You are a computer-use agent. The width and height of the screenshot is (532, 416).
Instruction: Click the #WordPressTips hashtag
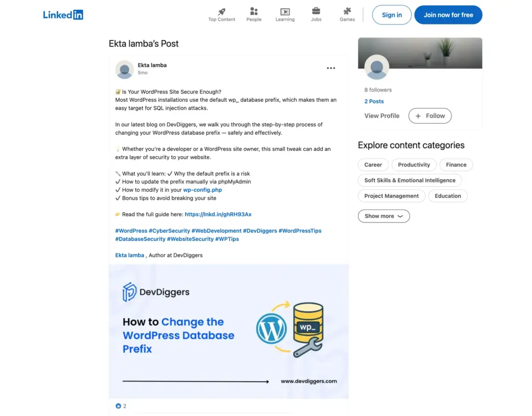[x=300, y=230]
